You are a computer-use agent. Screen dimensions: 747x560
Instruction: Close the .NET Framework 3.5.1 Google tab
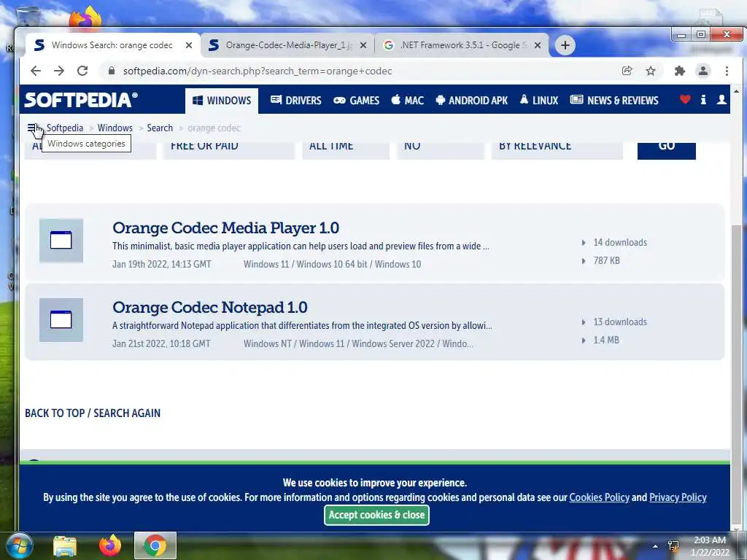(x=538, y=45)
